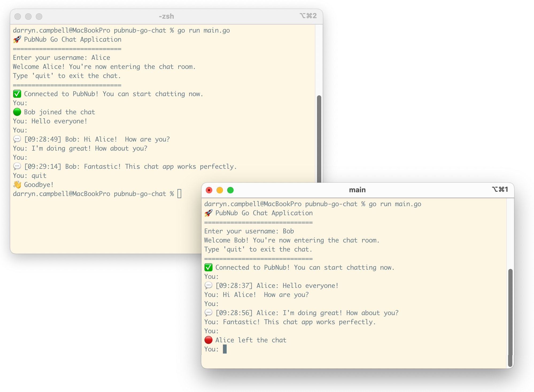Image resolution: width=534 pixels, height=392 pixels.
Task: Maximize the main terminal window with green button
Action: (230, 190)
